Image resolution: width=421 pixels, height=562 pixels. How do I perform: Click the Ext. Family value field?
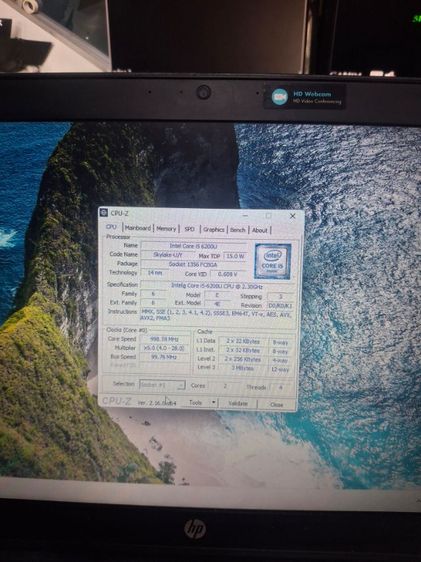point(153,303)
